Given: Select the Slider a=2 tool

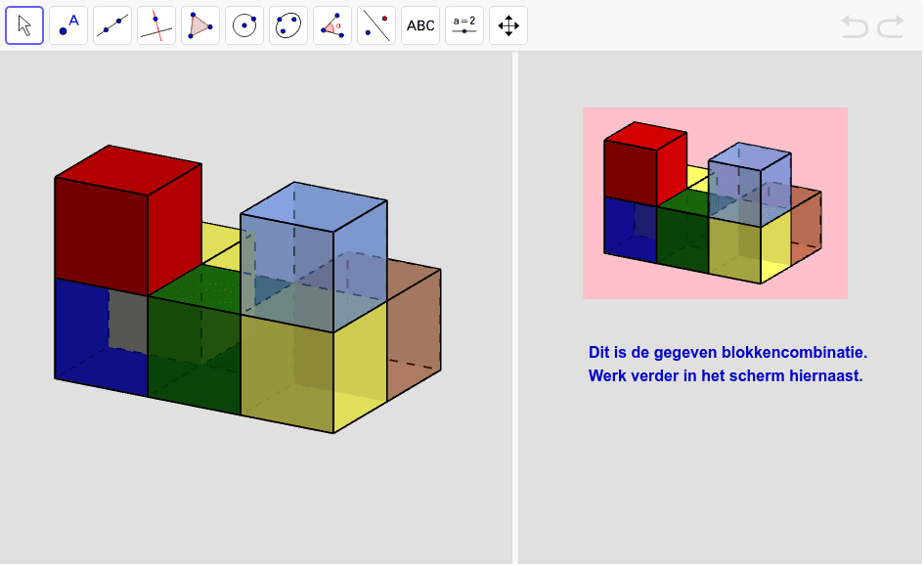Looking at the screenshot, I should pos(464,25).
